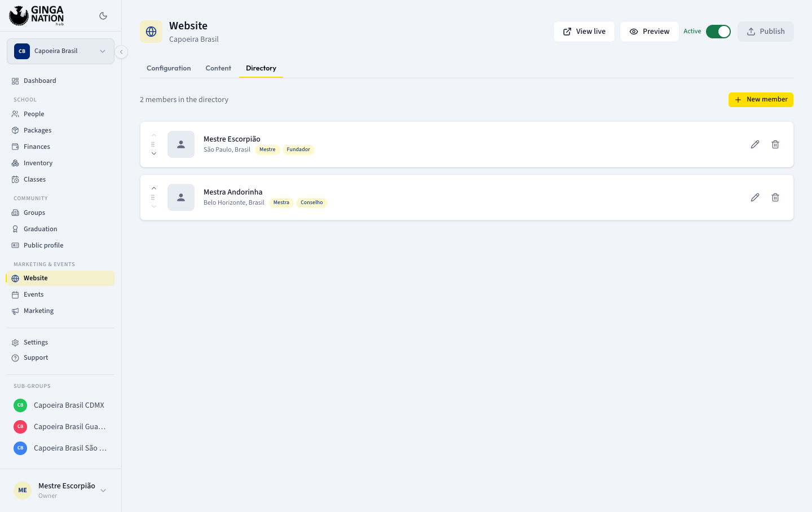
Task: Open sub-group Capoeira Brasil CDMX
Action: coord(60,405)
